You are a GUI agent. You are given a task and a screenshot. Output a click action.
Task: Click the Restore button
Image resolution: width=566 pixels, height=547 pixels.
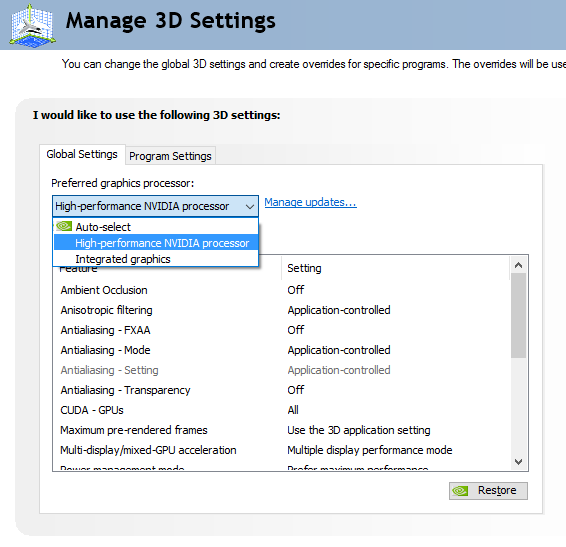click(488, 491)
